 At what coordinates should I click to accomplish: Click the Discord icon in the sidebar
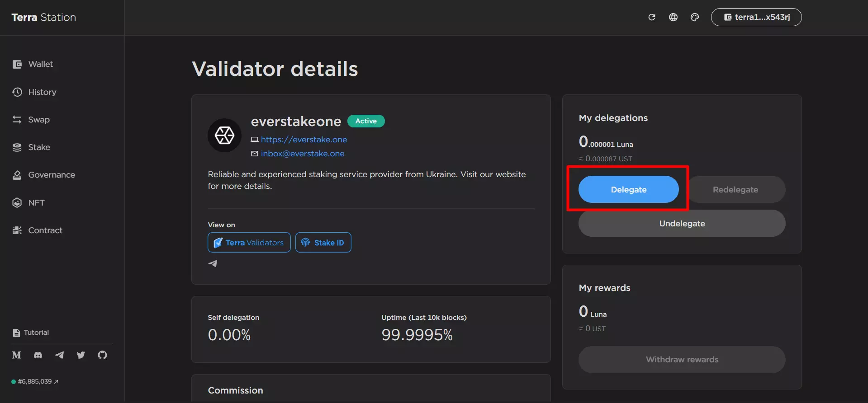click(38, 355)
